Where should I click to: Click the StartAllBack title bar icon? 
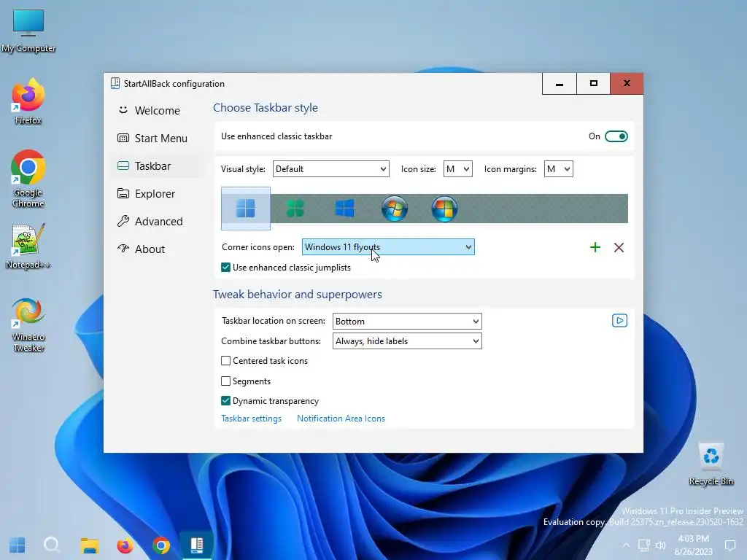tap(115, 84)
